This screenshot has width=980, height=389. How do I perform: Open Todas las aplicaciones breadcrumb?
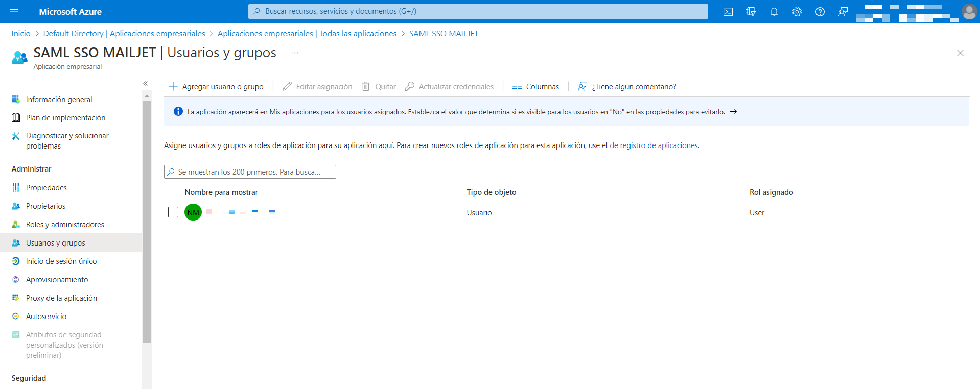click(307, 33)
